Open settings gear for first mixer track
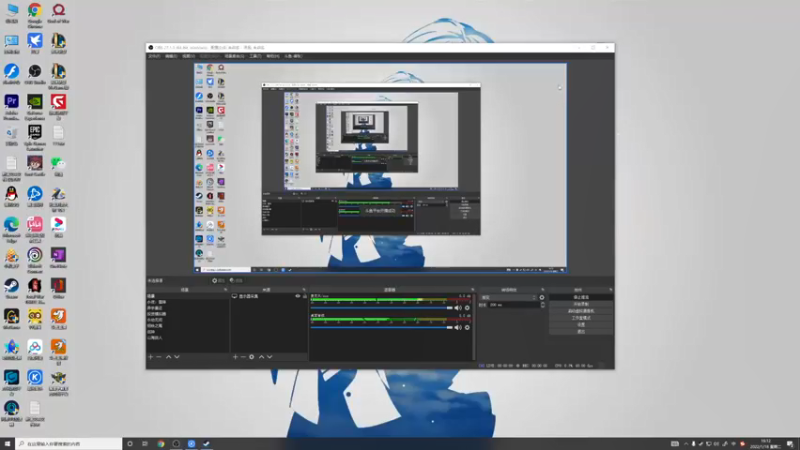Screen dimensions: 800x450 click(467, 308)
